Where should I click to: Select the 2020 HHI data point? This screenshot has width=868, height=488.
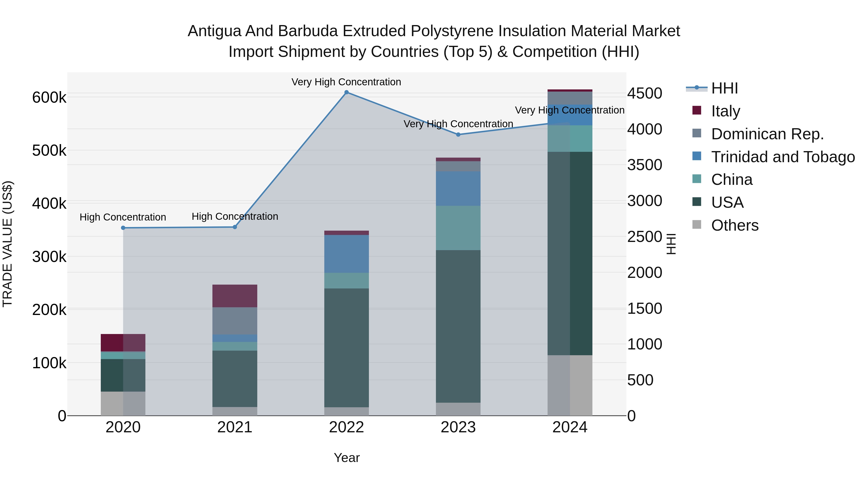pyautogui.click(x=123, y=228)
